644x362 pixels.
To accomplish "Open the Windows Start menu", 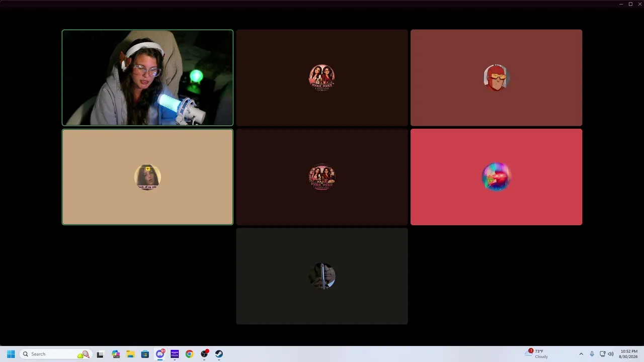I will 11,354.
